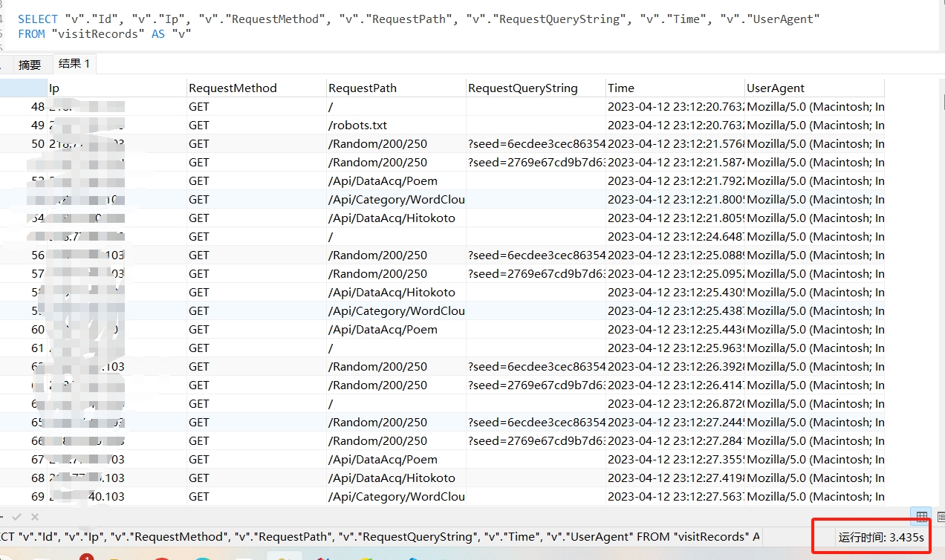Click the Time column header
The image size is (945, 560).
click(675, 88)
